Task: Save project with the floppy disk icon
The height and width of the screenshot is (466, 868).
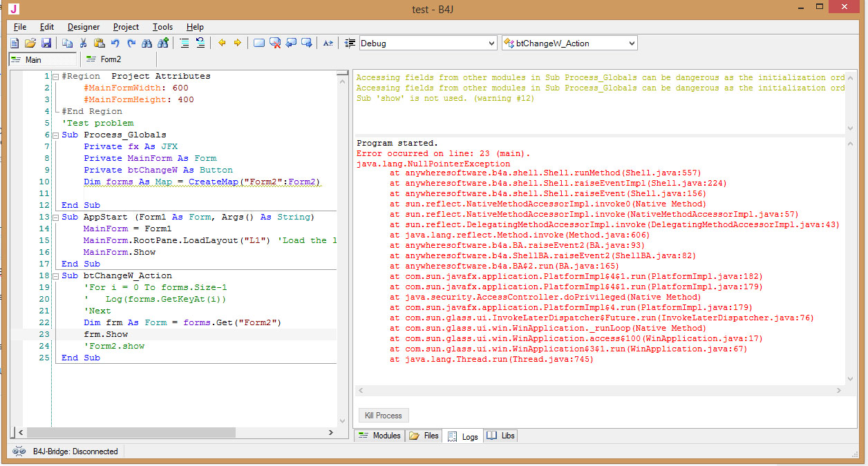Action: point(46,43)
